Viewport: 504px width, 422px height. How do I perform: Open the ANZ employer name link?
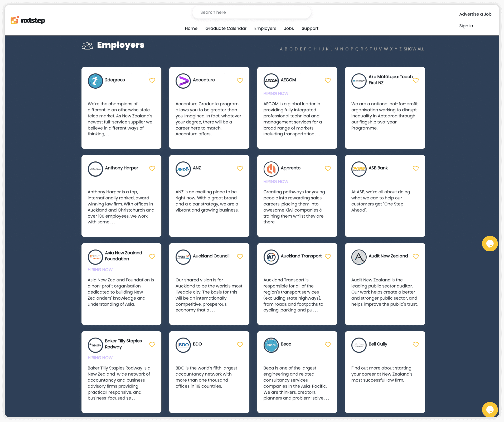[197, 168]
